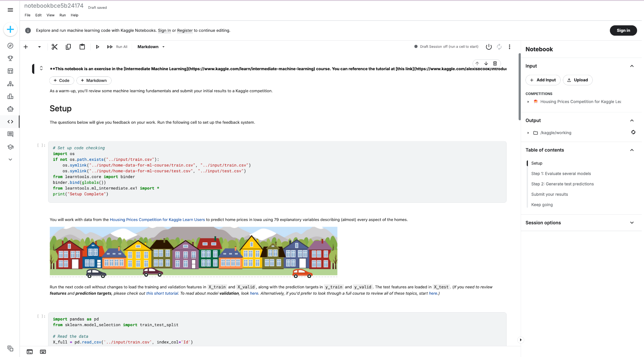Stop the session with the power icon
This screenshot has width=644, height=357.
[x=489, y=47]
